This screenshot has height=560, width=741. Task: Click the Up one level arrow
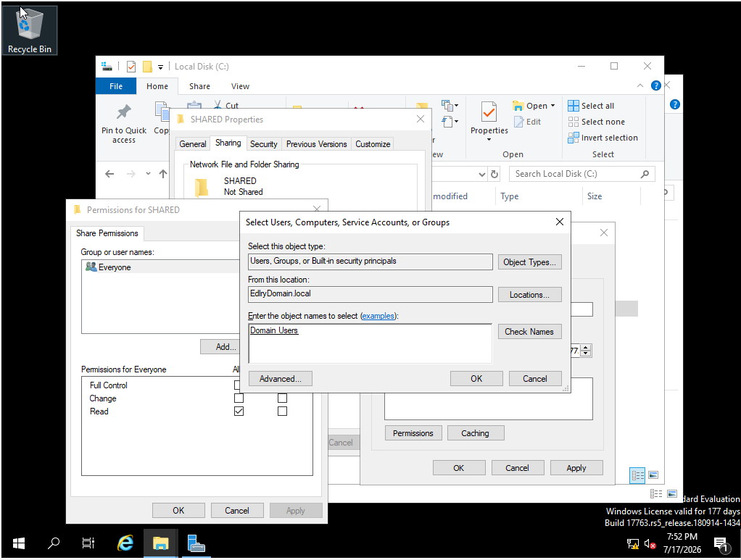pyautogui.click(x=163, y=174)
